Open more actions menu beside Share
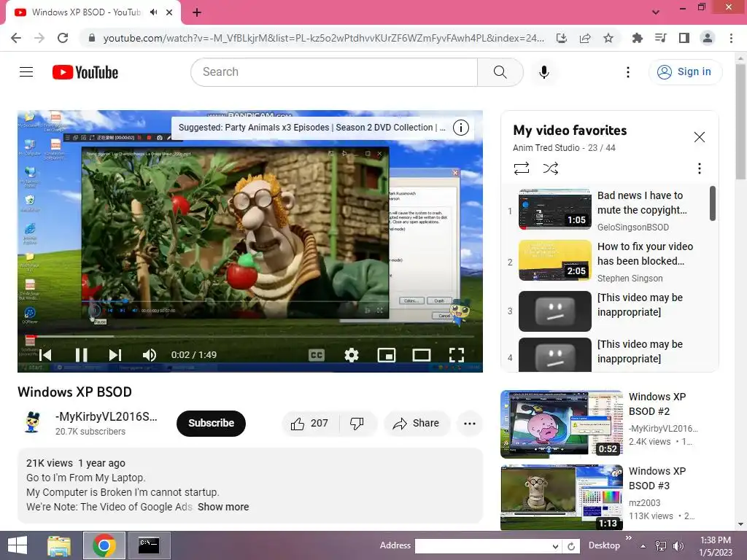The width and height of the screenshot is (747, 560). point(470,424)
